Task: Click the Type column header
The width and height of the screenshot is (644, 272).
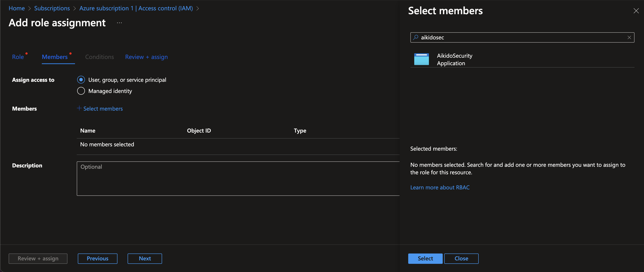Action: tap(300, 130)
